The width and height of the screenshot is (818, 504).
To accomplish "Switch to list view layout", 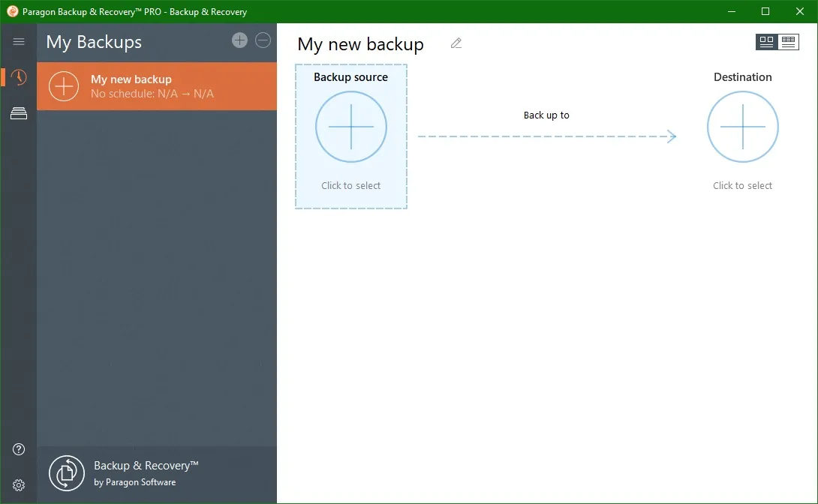I will tap(788, 42).
